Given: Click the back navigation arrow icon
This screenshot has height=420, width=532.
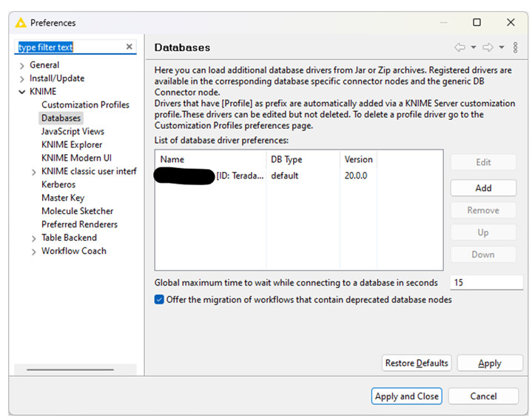Looking at the screenshot, I should point(459,47).
